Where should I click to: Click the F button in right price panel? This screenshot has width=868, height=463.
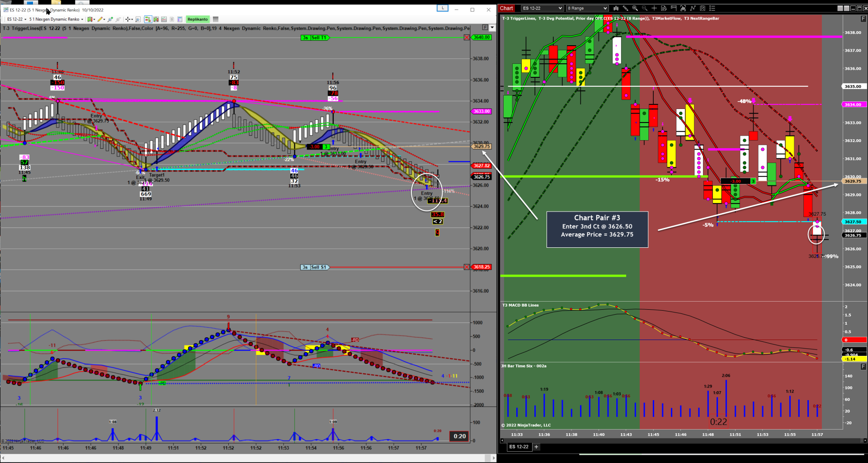point(863,19)
